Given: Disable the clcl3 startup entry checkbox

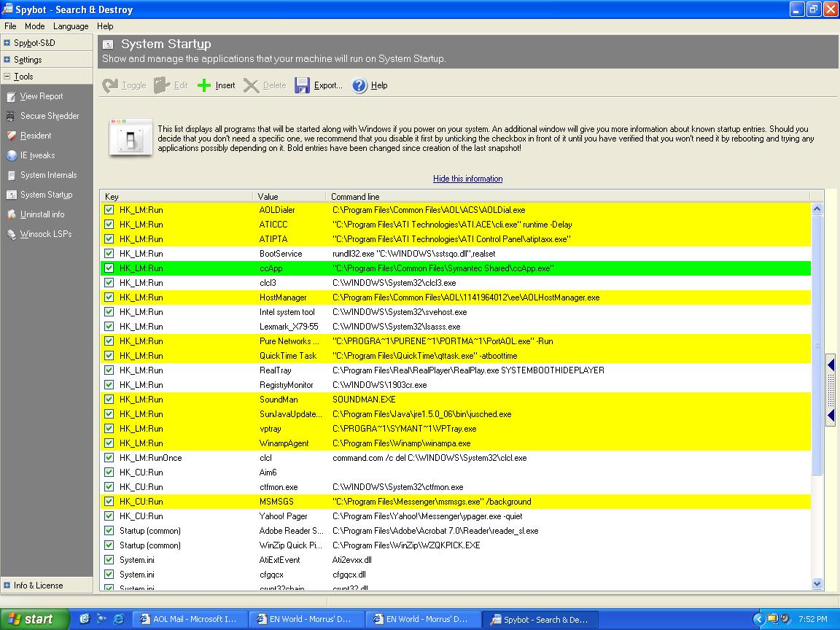Looking at the screenshot, I should tap(109, 283).
